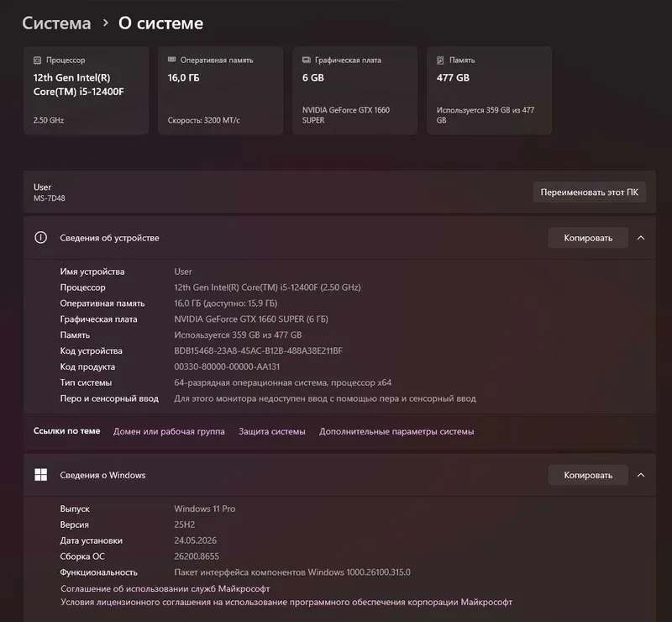Viewport: 672px width, 622px height.
Task: Select the Версия value 25H2
Action: [184, 524]
